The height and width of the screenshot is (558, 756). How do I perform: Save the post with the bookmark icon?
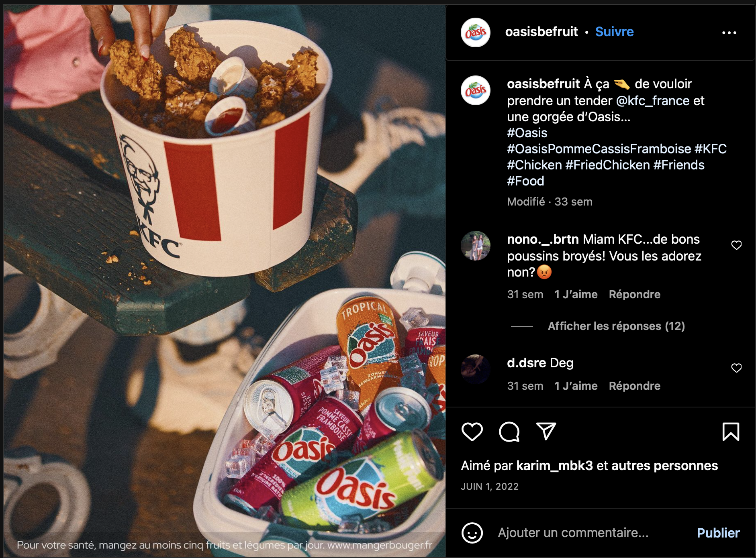click(731, 432)
